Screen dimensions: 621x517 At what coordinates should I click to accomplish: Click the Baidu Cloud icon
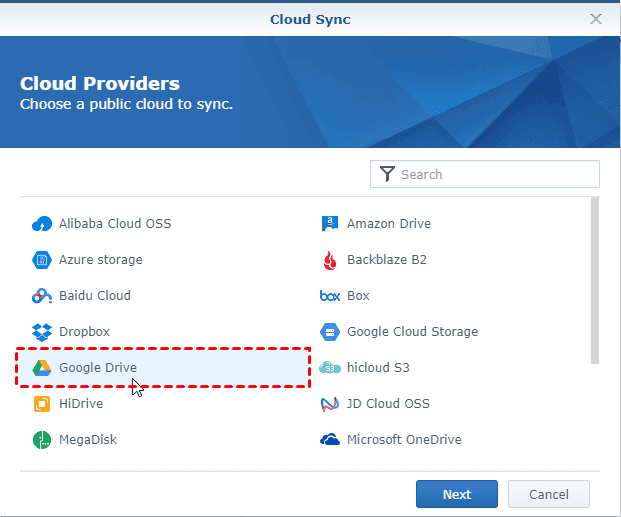pos(41,296)
